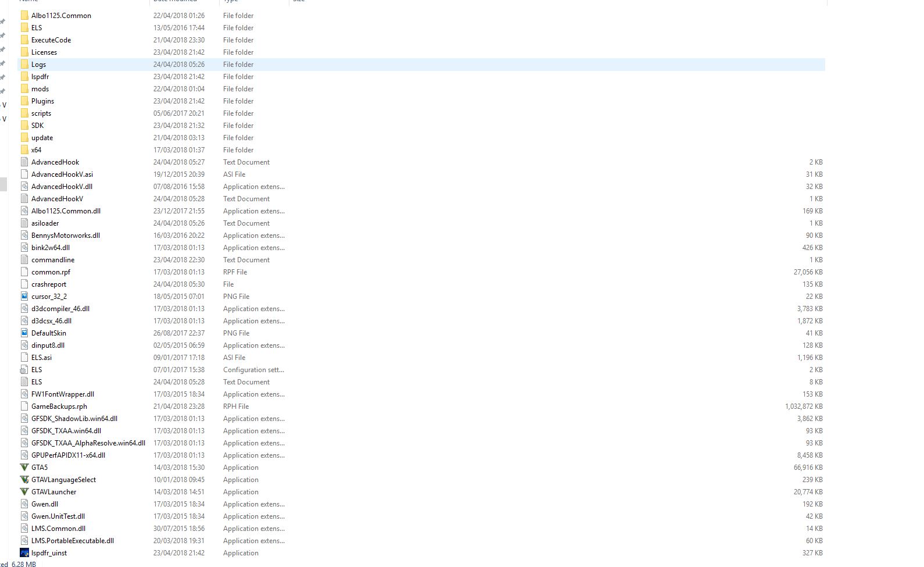
Task: Select the Gwen.UnitTest.dll file name
Action: 58,516
